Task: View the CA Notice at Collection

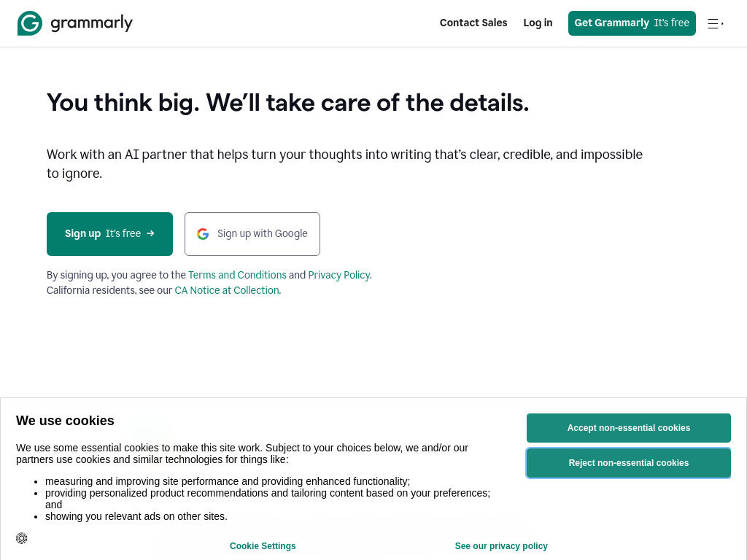Action: tap(226, 290)
